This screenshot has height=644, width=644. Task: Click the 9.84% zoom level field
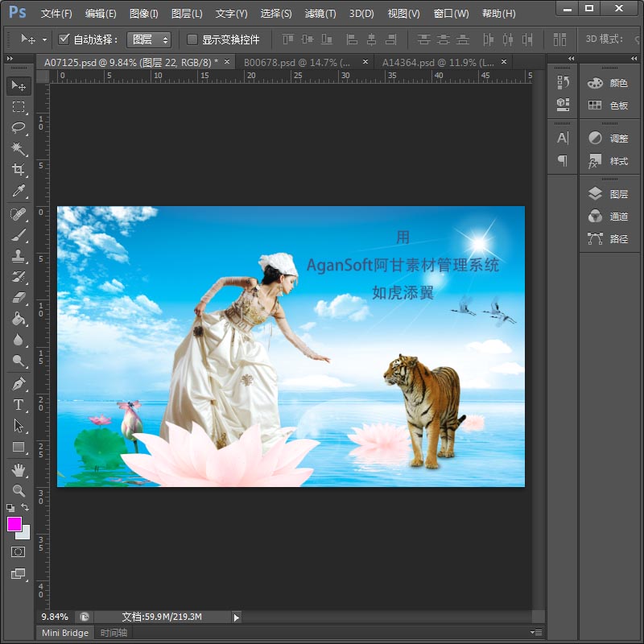click(55, 617)
